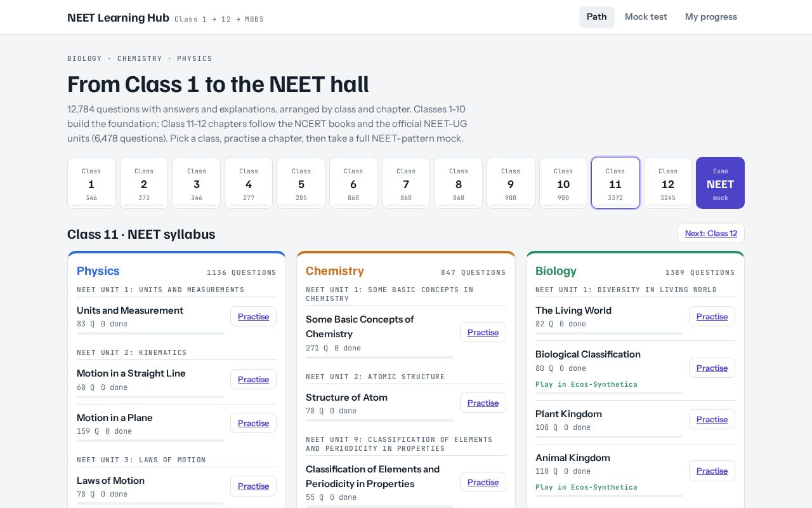Practise The Living World chapter

[712, 316]
